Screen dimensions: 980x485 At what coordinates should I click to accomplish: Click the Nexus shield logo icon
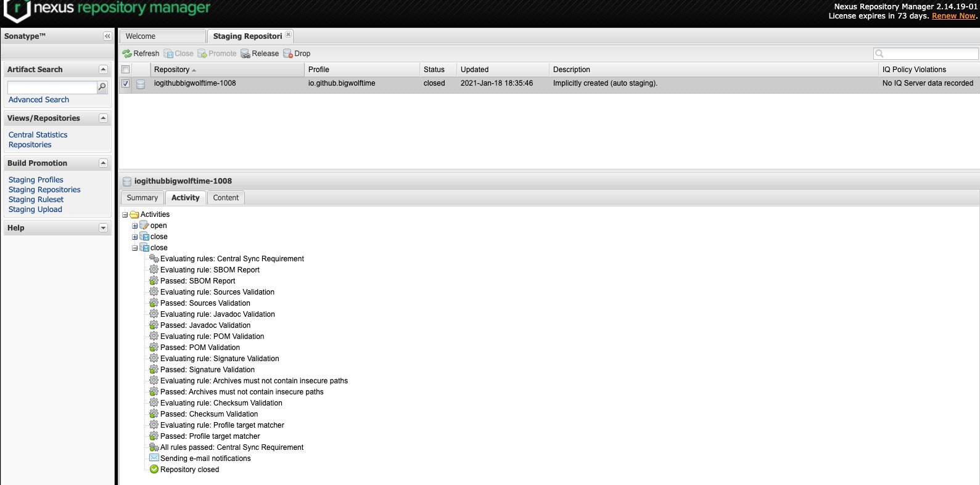click(x=17, y=10)
